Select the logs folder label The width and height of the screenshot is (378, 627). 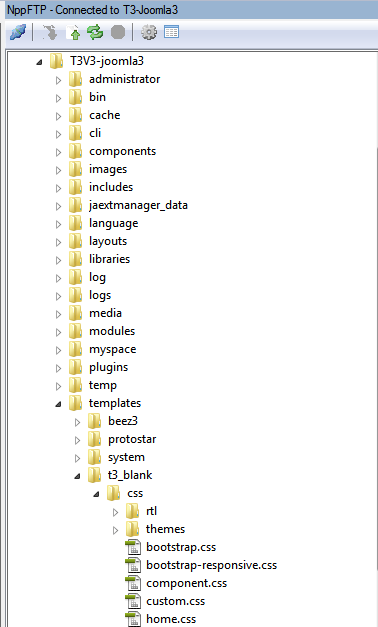(x=100, y=296)
